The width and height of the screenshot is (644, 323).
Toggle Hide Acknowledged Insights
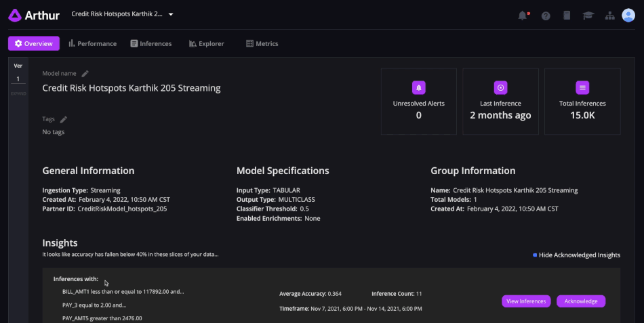577,255
